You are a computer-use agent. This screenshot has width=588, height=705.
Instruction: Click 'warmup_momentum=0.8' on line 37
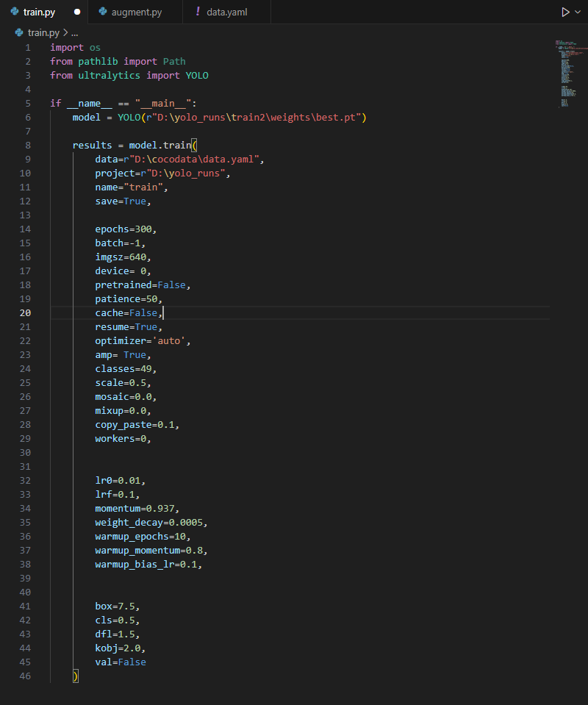[x=148, y=551]
